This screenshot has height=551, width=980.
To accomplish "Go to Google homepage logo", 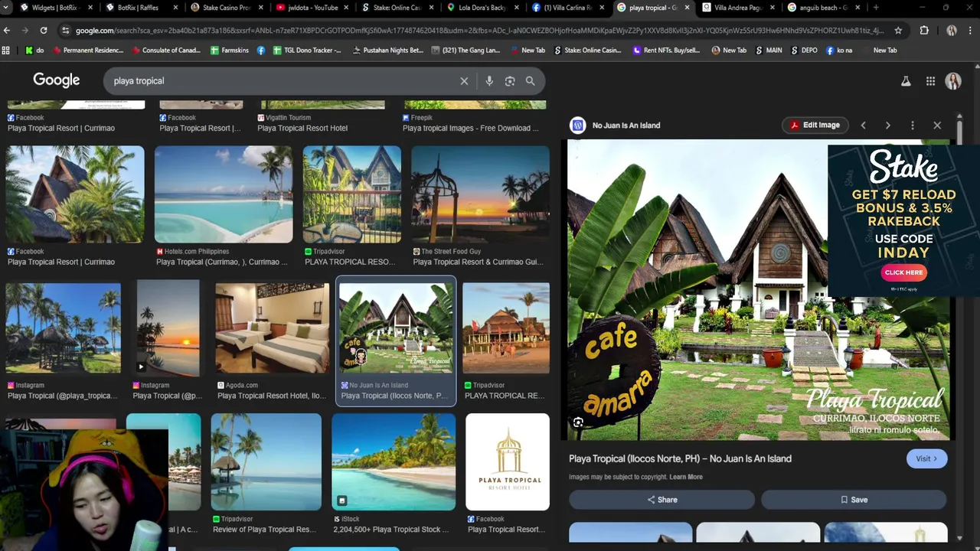I will click(57, 80).
